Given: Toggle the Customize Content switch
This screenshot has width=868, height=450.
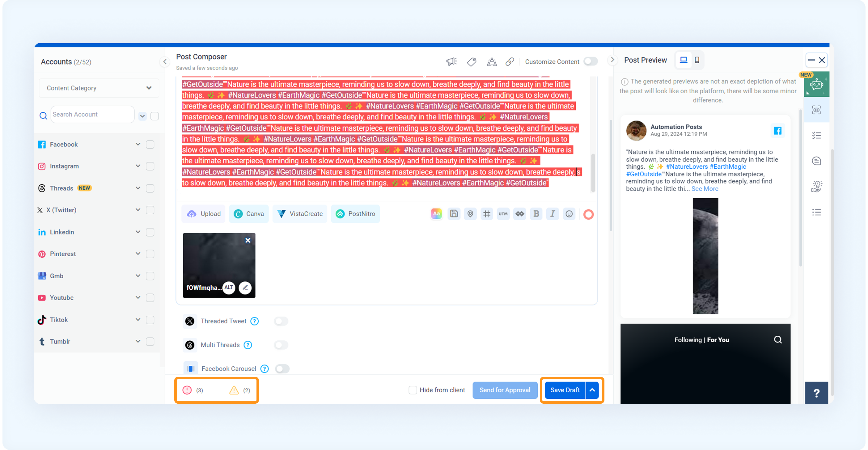Looking at the screenshot, I should click(591, 62).
